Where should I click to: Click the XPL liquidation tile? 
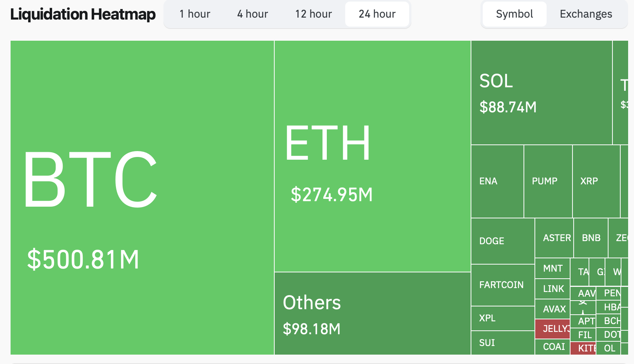pos(503,318)
